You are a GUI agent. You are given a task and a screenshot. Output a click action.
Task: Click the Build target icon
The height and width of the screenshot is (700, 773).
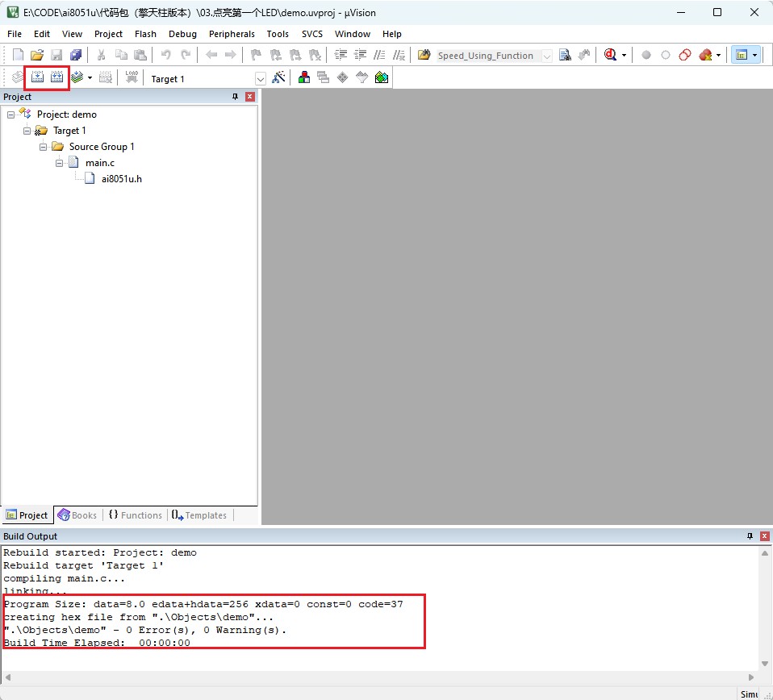coord(37,77)
